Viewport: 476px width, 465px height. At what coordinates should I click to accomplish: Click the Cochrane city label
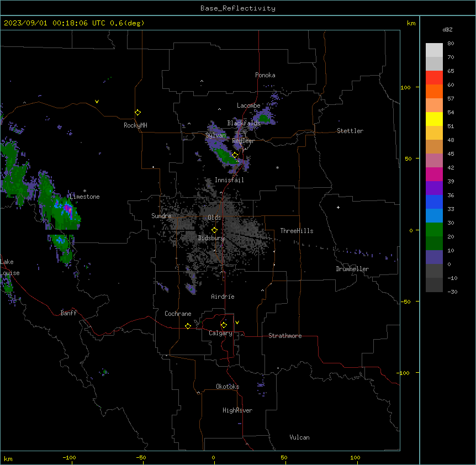pos(178,314)
